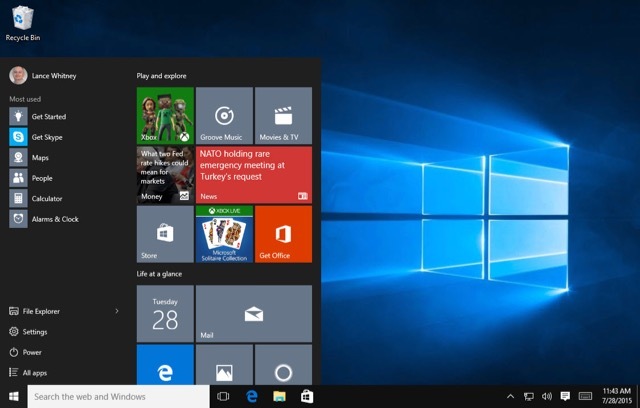Launch the Groove Music tile

pos(224,115)
